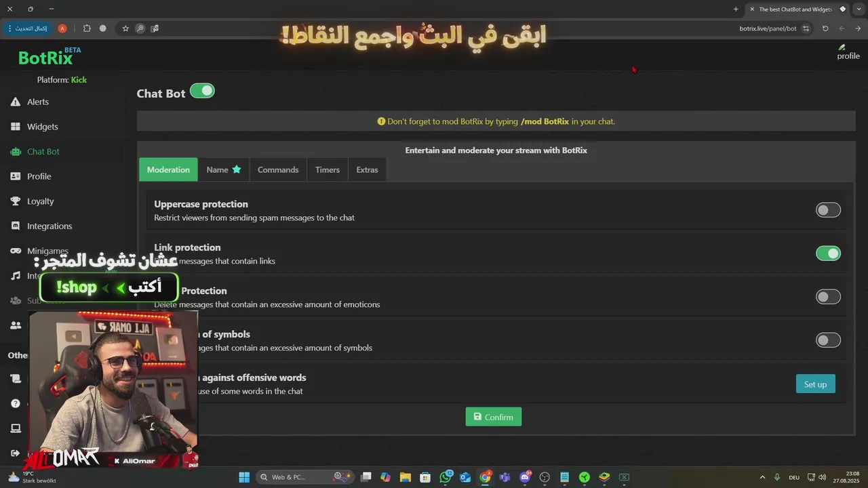The height and width of the screenshot is (488, 868).
Task: Switch keyboard language DEU indicator
Action: coord(794,477)
